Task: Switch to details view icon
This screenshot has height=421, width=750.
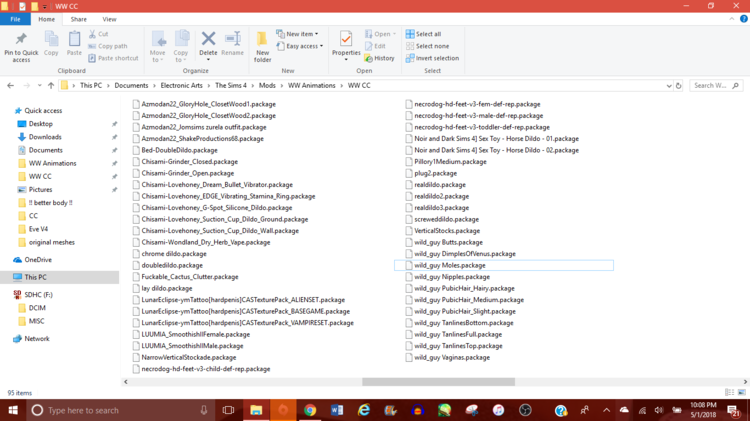Action: tap(729, 392)
